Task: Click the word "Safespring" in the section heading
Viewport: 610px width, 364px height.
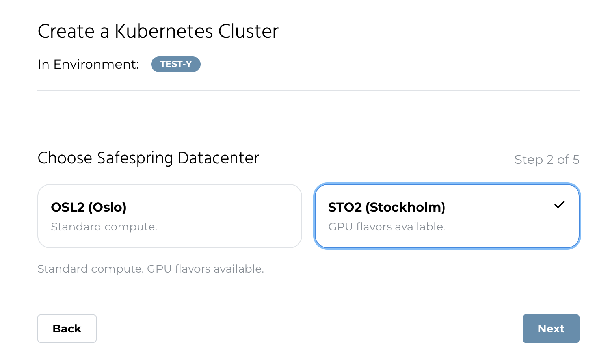Action: pyautogui.click(x=135, y=158)
